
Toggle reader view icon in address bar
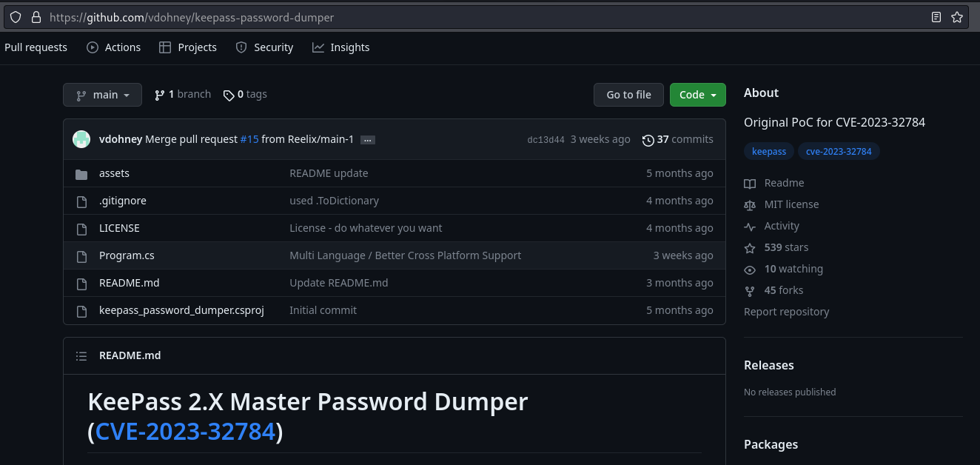(936, 17)
